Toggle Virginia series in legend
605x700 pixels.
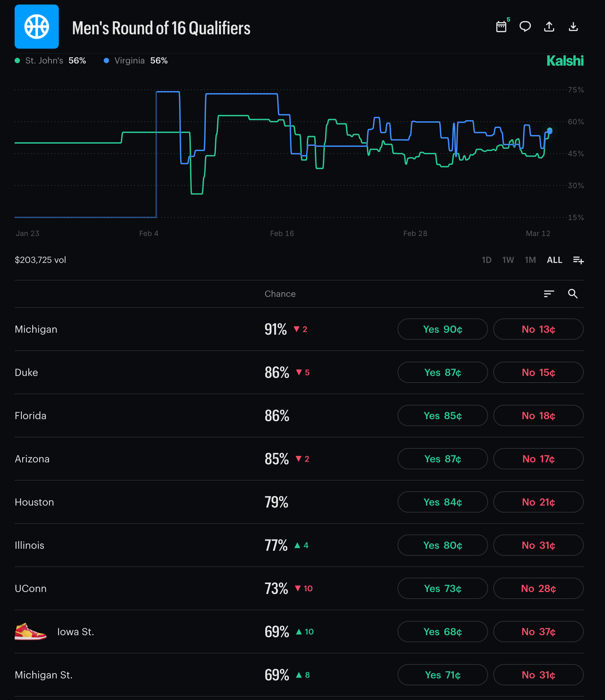pos(135,60)
